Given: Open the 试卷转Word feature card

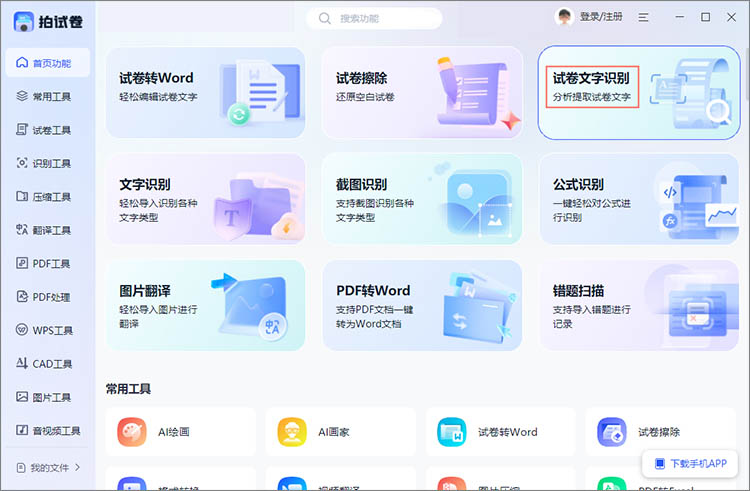Looking at the screenshot, I should [x=205, y=92].
